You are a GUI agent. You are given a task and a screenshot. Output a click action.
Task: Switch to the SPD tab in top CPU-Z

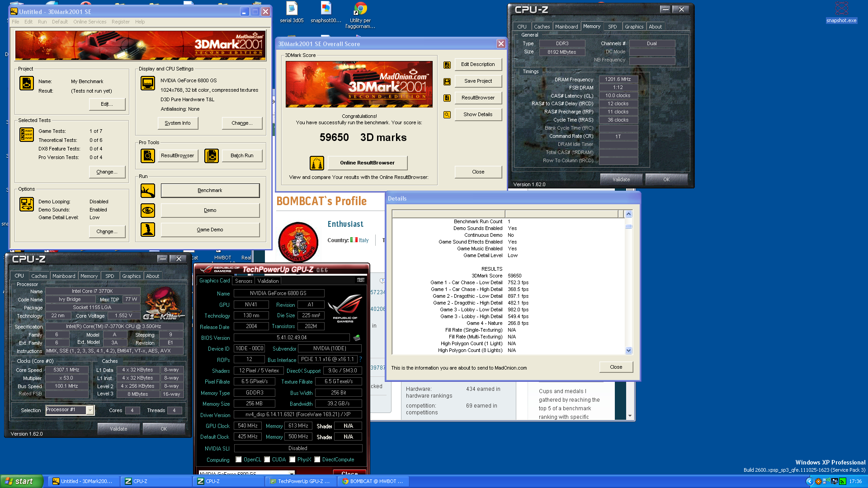612,27
